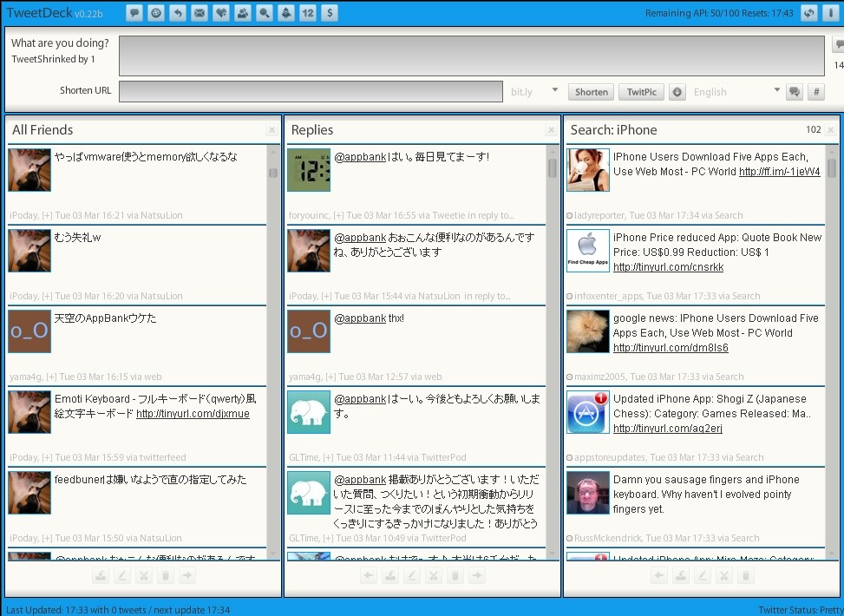Click the digital clock avatar in Replies
This screenshot has width=844, height=616.
click(309, 170)
